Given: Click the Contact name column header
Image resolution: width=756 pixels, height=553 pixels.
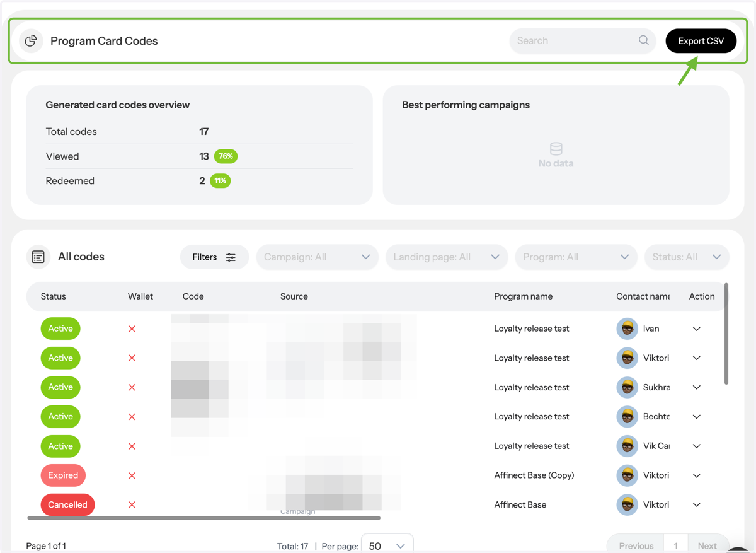Looking at the screenshot, I should [x=643, y=296].
